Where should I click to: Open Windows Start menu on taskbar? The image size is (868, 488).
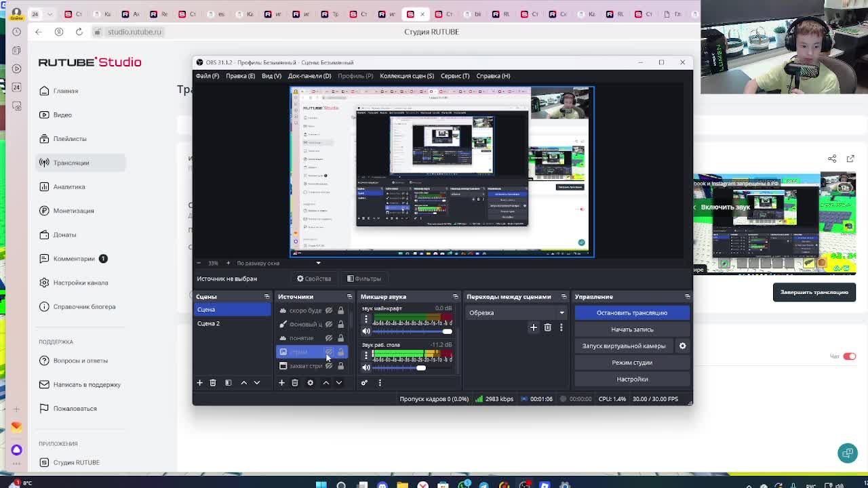[321, 485]
